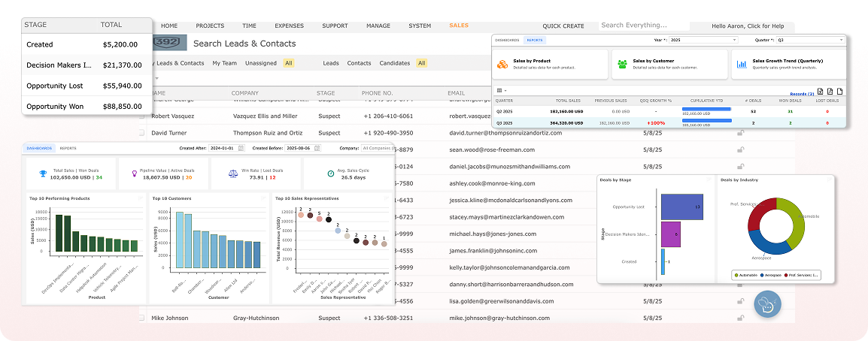868x341 pixels.
Task: Click the Opportunity Won row in stage totals
Action: (87, 106)
